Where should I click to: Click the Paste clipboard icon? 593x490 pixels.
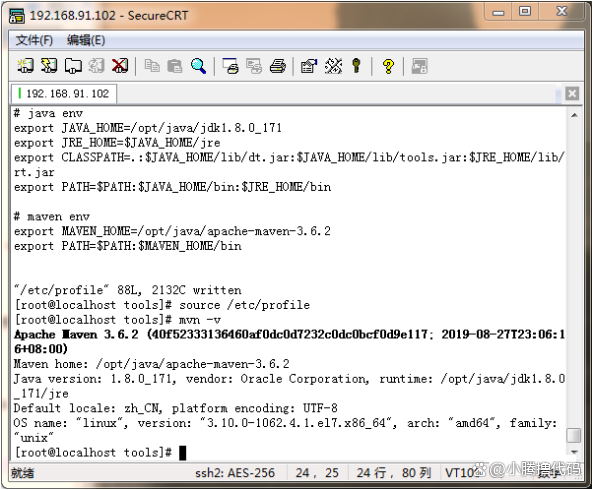(x=175, y=66)
